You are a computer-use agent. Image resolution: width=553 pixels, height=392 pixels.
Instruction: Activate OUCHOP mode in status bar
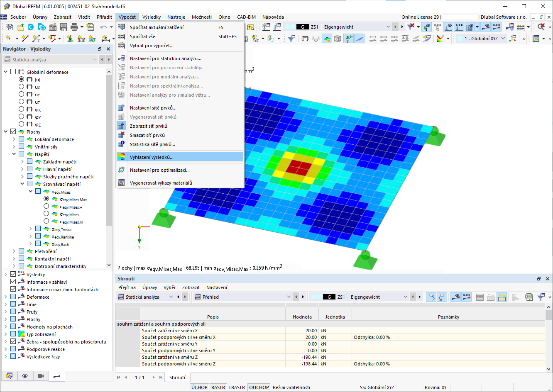(259, 387)
